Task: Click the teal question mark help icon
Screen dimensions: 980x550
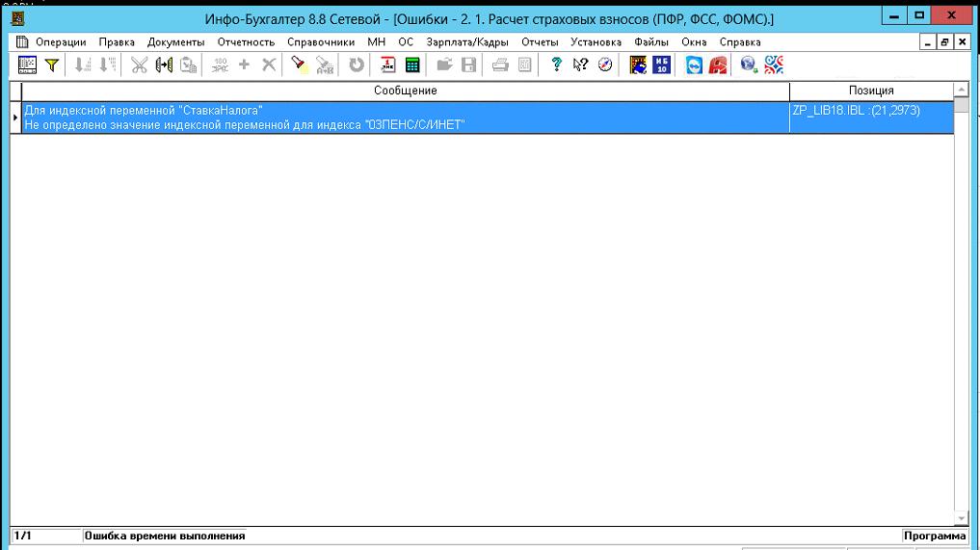Action: 556,65
